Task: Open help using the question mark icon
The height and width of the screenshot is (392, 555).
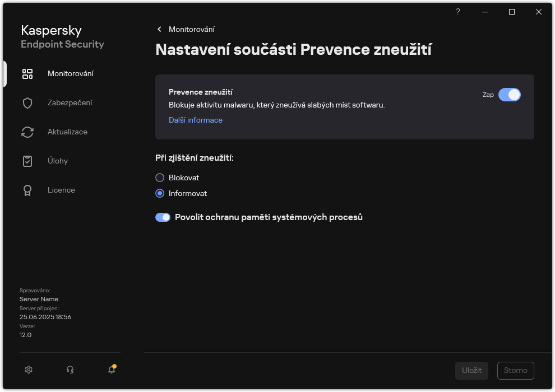Action: (x=457, y=12)
